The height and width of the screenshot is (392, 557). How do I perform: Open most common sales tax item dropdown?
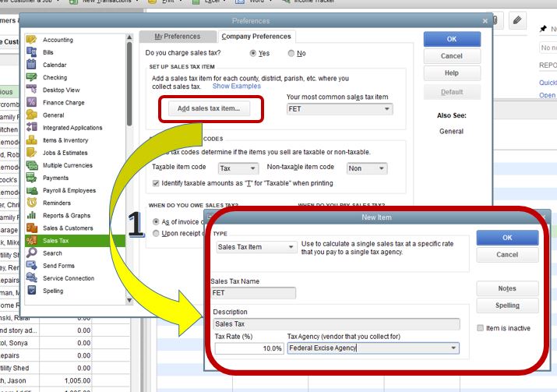pyautogui.click(x=340, y=109)
